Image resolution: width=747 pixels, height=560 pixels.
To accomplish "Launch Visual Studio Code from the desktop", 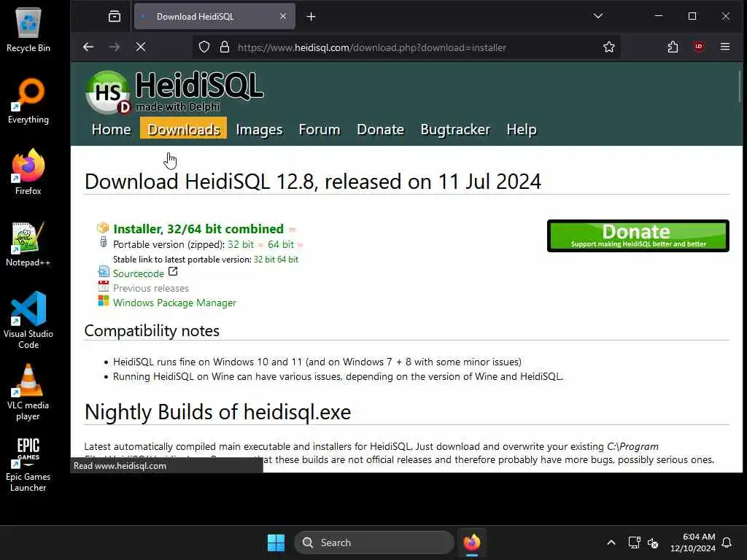I will [x=28, y=320].
